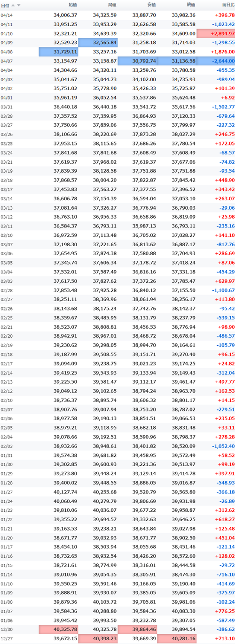Sort dates descending with down arrow
The image size is (235, 644).
[x=19, y=5]
